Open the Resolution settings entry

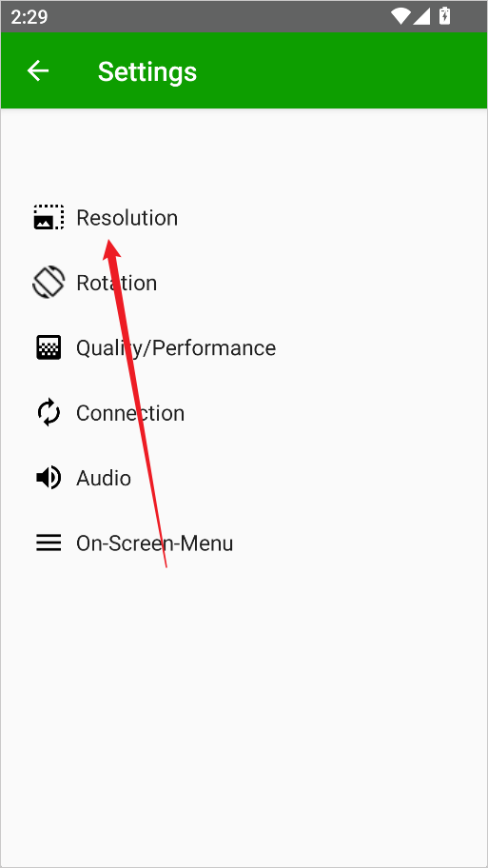(x=244, y=218)
